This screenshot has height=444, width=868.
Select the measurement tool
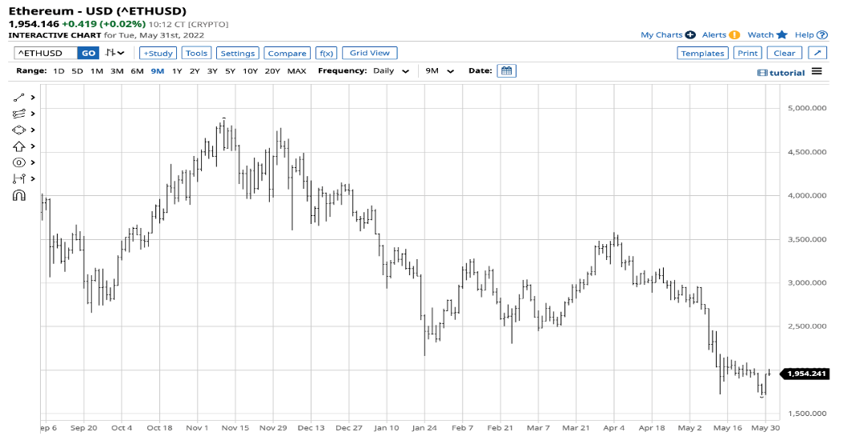pyautogui.click(x=19, y=178)
